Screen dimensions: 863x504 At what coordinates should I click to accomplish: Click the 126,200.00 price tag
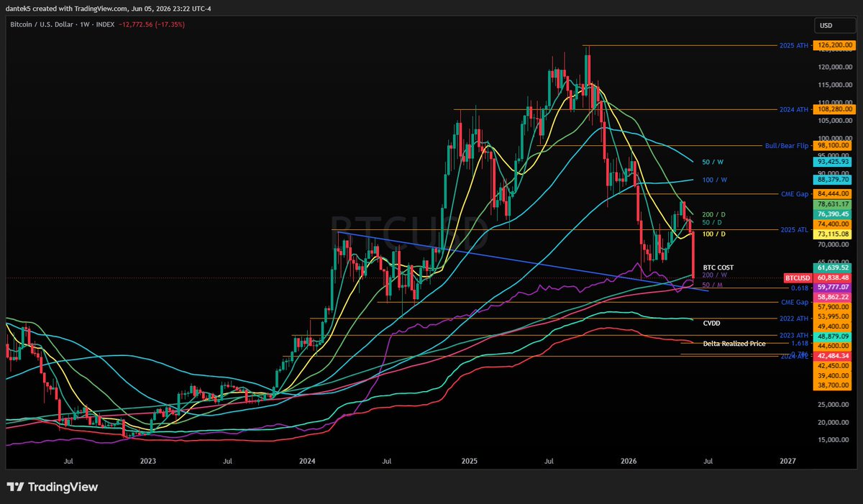click(x=834, y=45)
